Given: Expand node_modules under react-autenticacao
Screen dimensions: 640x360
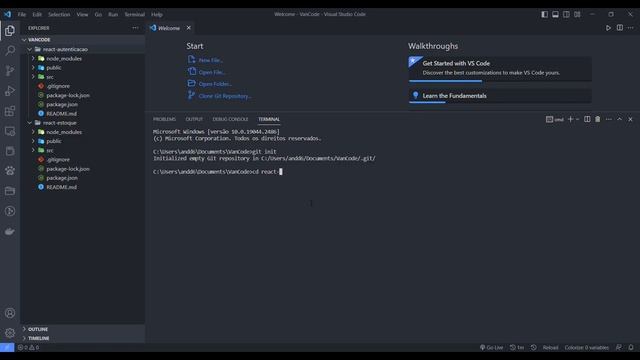Looking at the screenshot, I should tap(83, 58).
